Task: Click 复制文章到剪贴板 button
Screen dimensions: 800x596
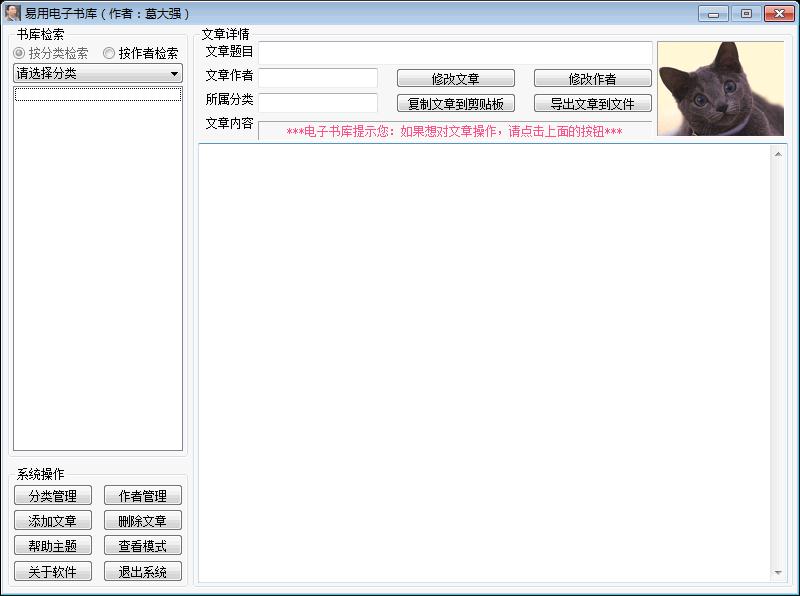Action: (x=456, y=104)
